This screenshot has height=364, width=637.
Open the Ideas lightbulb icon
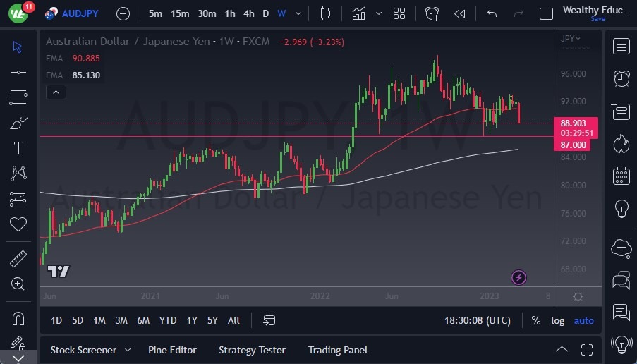[621, 208]
